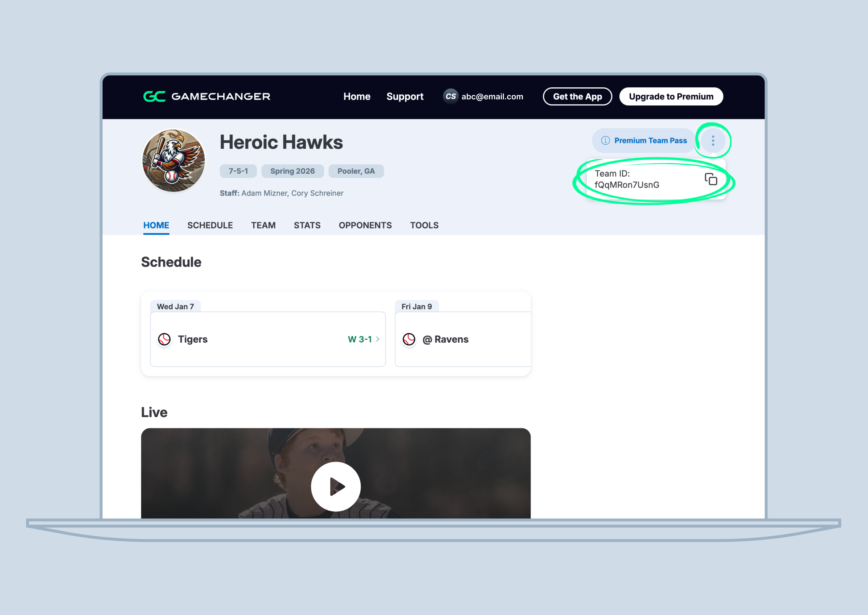Image resolution: width=868 pixels, height=615 pixels.
Task: Play the live video
Action: click(336, 486)
